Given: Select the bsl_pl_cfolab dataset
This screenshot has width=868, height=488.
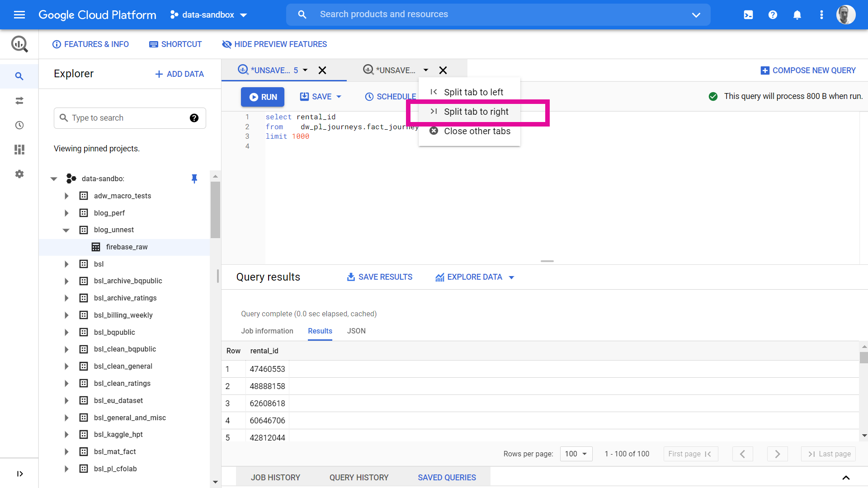Looking at the screenshot, I should pos(115,469).
